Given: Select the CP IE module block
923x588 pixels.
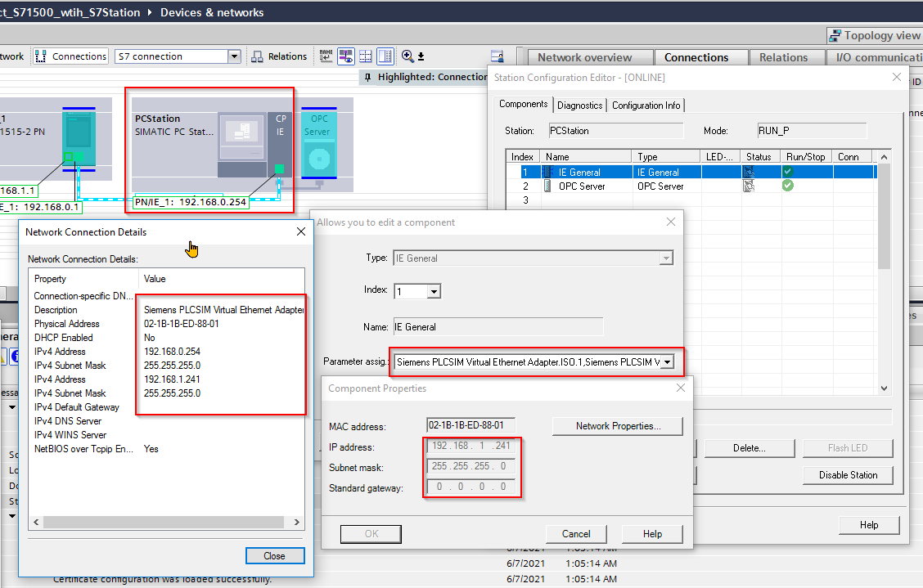Looking at the screenshot, I should tap(280, 144).
